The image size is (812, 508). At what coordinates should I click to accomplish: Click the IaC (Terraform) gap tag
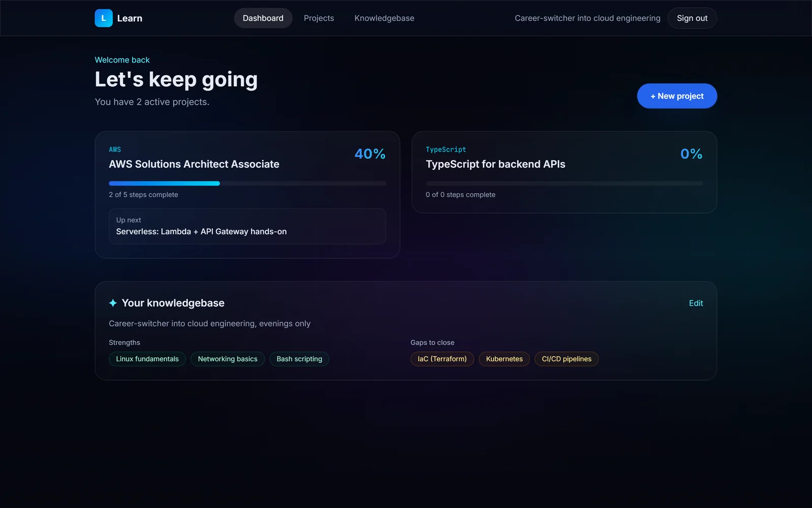tap(442, 359)
